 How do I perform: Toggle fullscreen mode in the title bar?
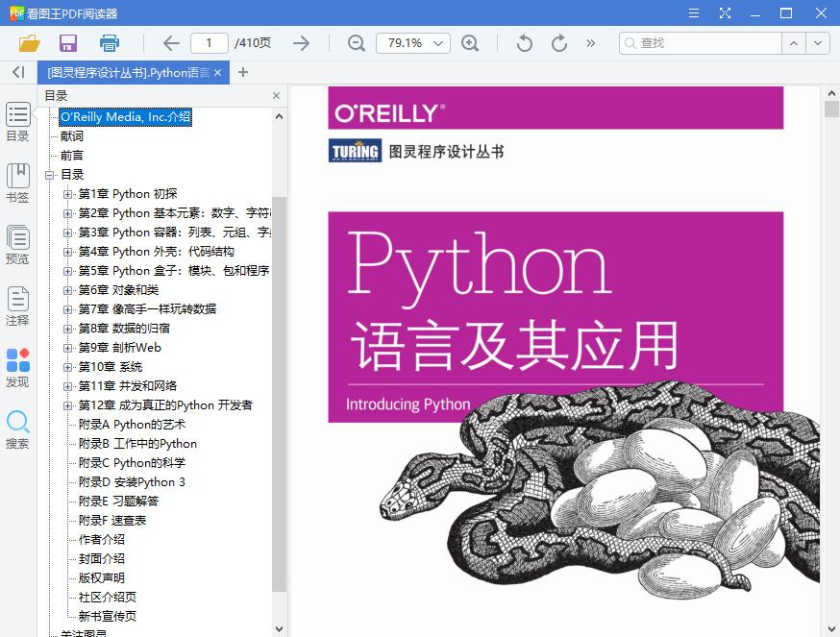pyautogui.click(x=725, y=12)
